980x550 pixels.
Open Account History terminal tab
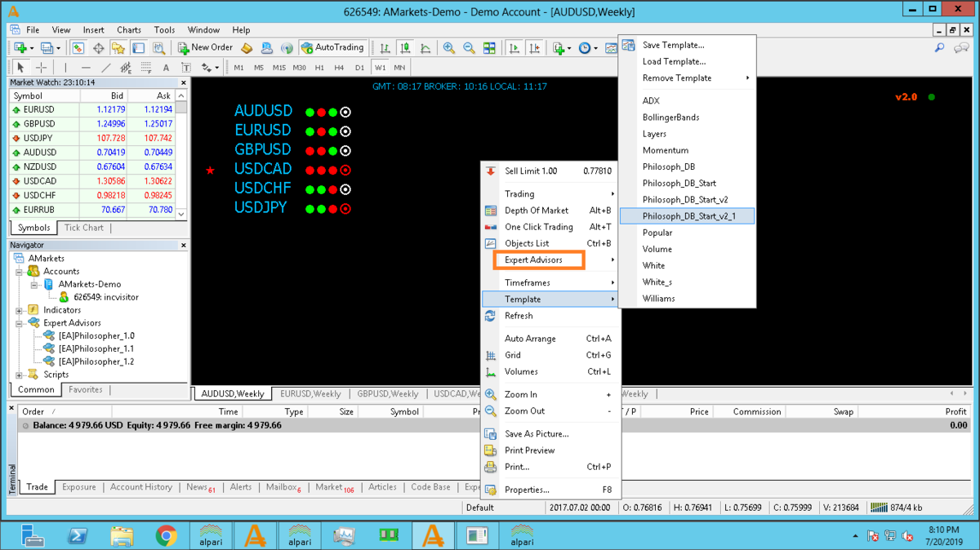tap(141, 487)
